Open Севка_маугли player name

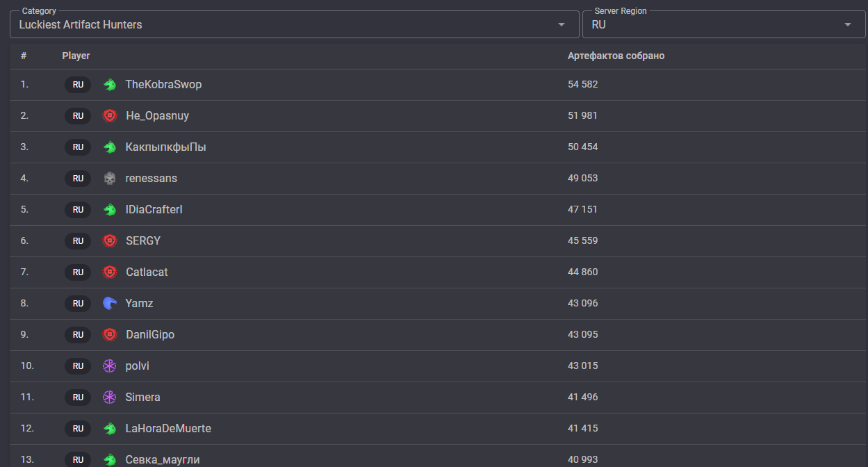coord(163,460)
